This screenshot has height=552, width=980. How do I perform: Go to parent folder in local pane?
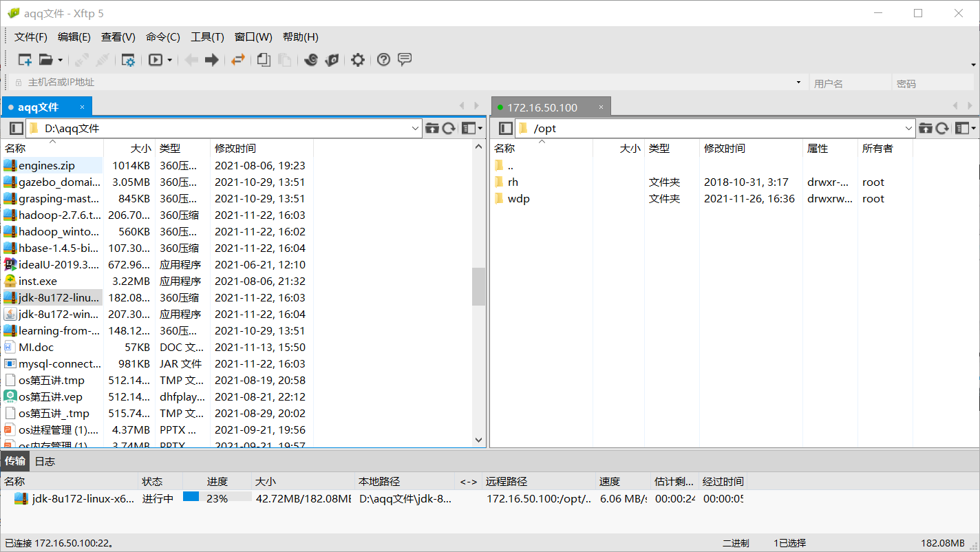[432, 128]
